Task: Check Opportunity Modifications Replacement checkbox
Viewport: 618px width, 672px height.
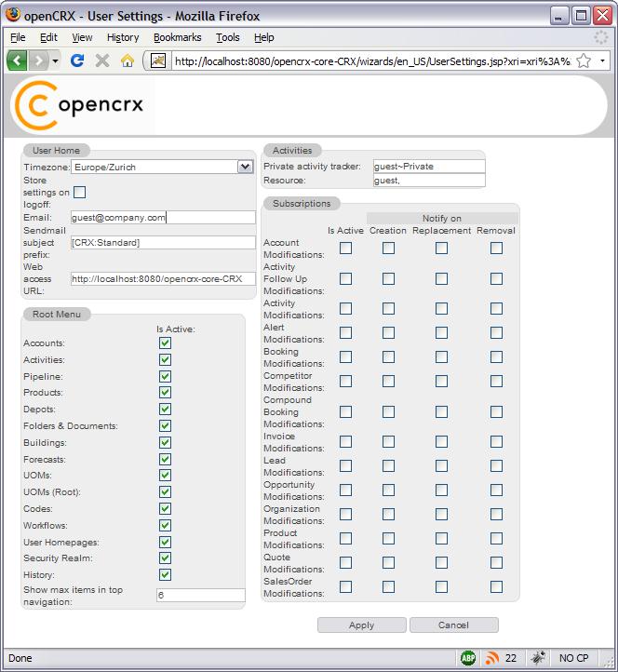Action: (x=441, y=490)
